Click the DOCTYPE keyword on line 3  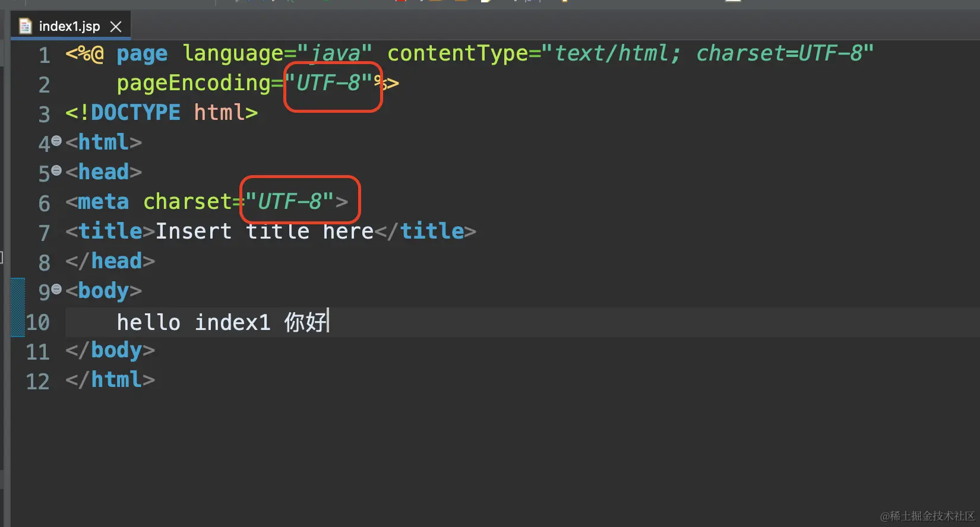[135, 113]
